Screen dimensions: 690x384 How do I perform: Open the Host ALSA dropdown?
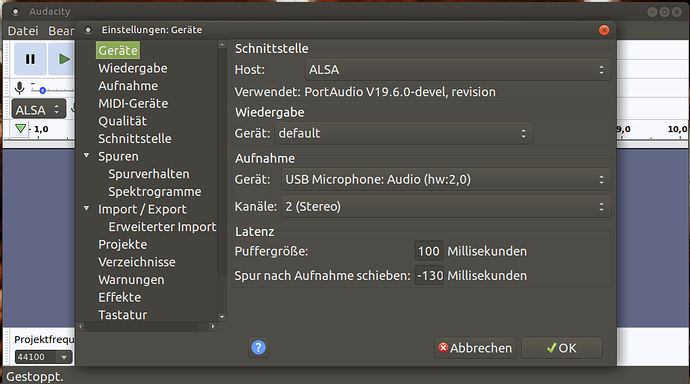458,69
